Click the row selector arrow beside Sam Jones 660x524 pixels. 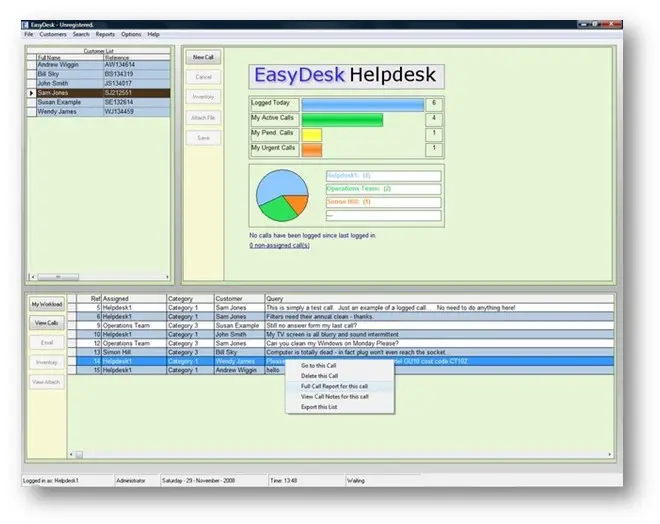click(x=32, y=93)
